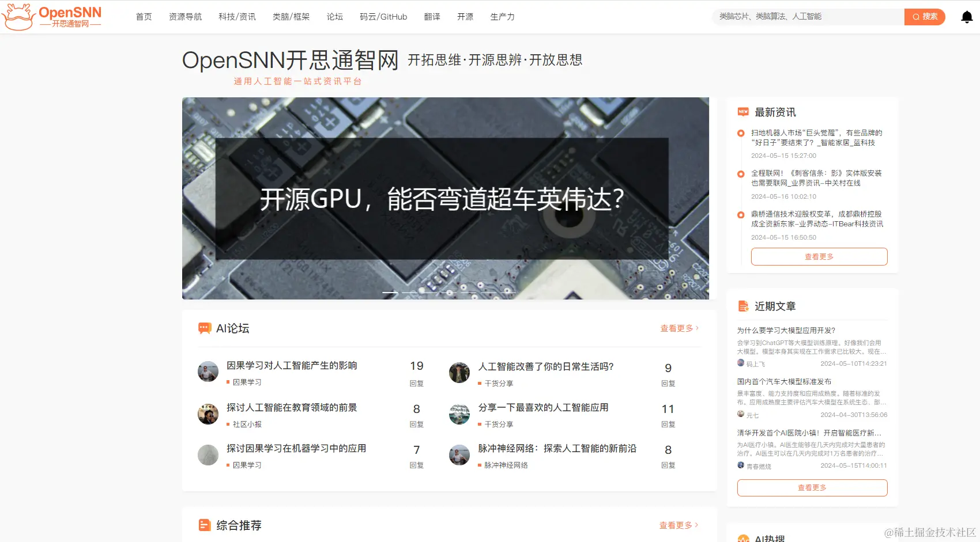Click 查看更多 button under 最新资讯

click(x=819, y=256)
